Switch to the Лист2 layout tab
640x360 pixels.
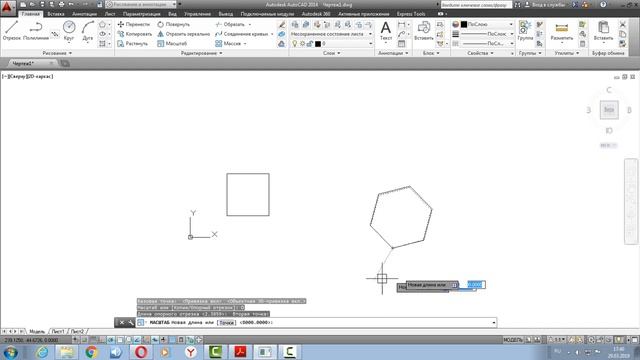pos(77,331)
